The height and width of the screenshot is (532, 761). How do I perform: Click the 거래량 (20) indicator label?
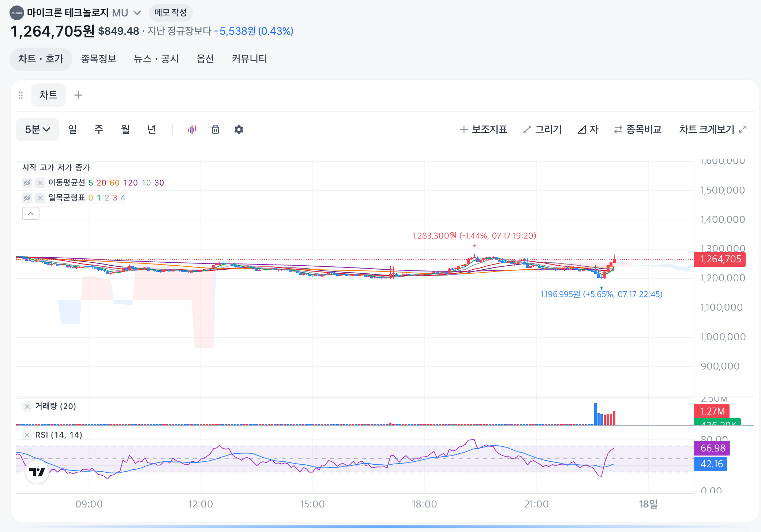56,407
